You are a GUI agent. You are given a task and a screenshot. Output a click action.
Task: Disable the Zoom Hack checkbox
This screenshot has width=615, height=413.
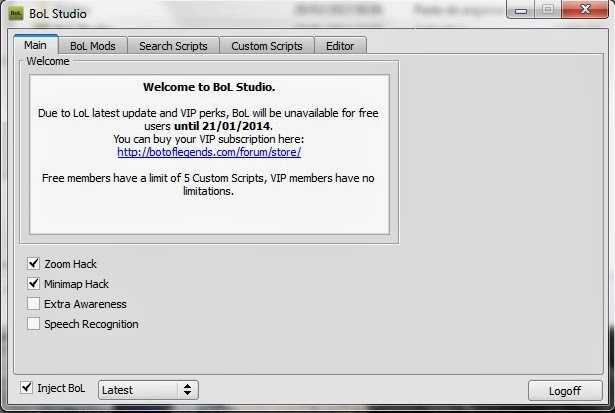coord(33,263)
